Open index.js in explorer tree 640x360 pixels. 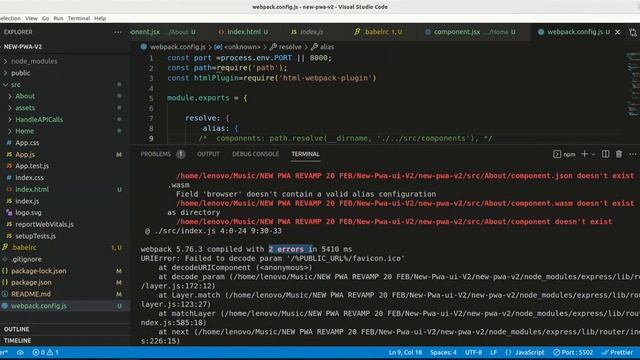coord(27,201)
